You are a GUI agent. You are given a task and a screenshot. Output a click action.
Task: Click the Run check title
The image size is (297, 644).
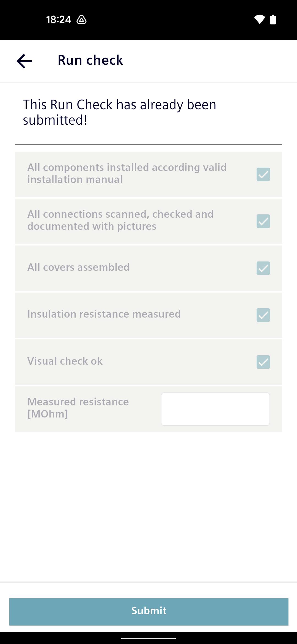pos(90,60)
